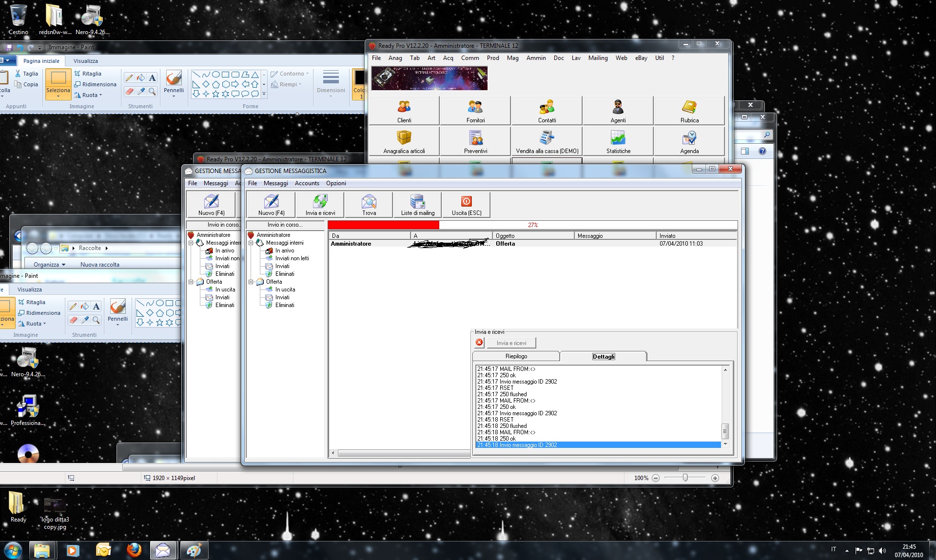Select the pencil tool in top Paint window
The height and width of the screenshot is (560, 936).
pos(129,78)
